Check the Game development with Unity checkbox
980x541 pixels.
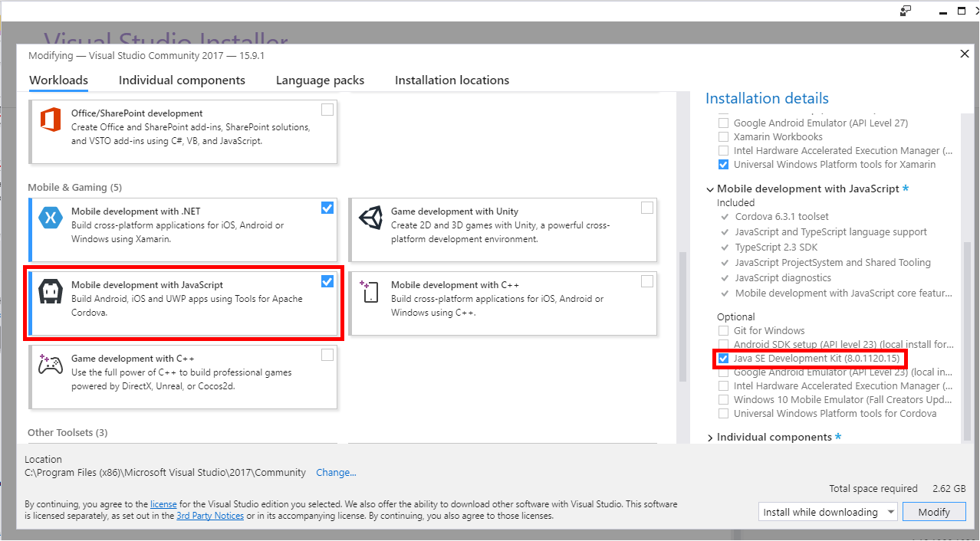(647, 208)
